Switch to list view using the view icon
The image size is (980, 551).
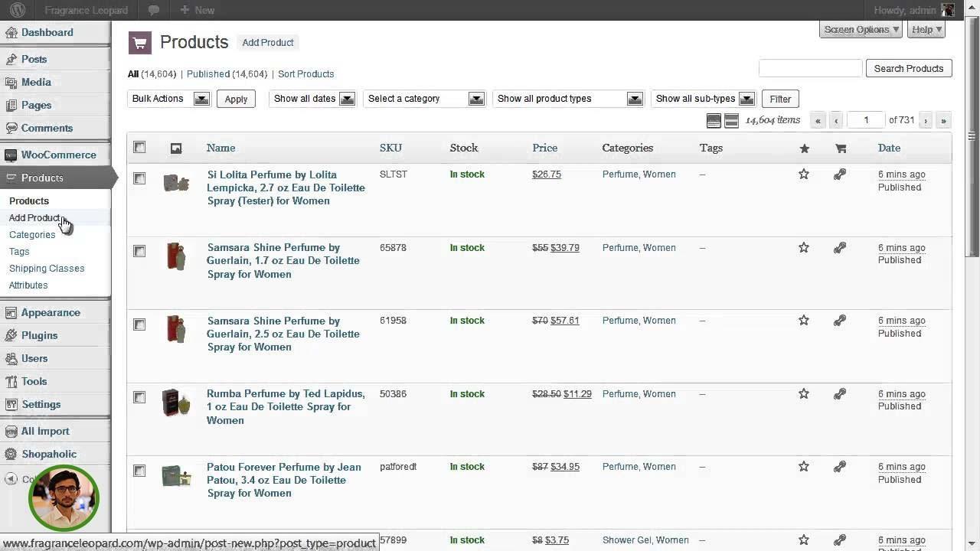(714, 120)
